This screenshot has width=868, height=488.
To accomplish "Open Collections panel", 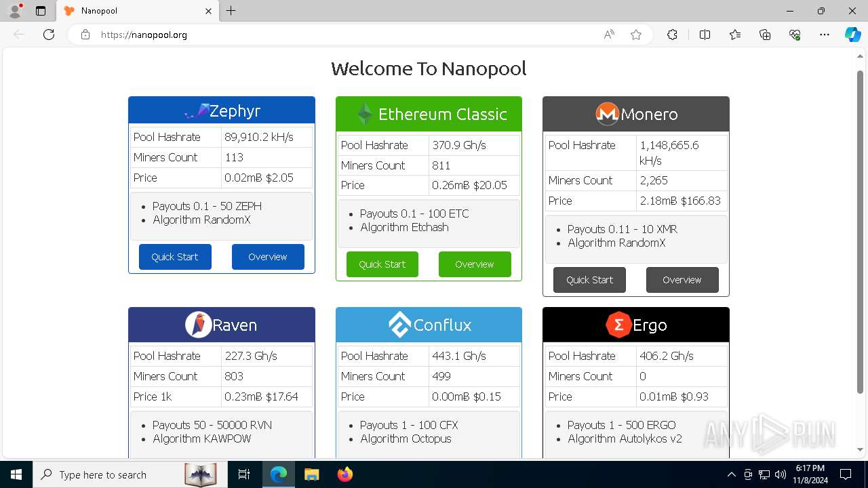I will click(765, 35).
